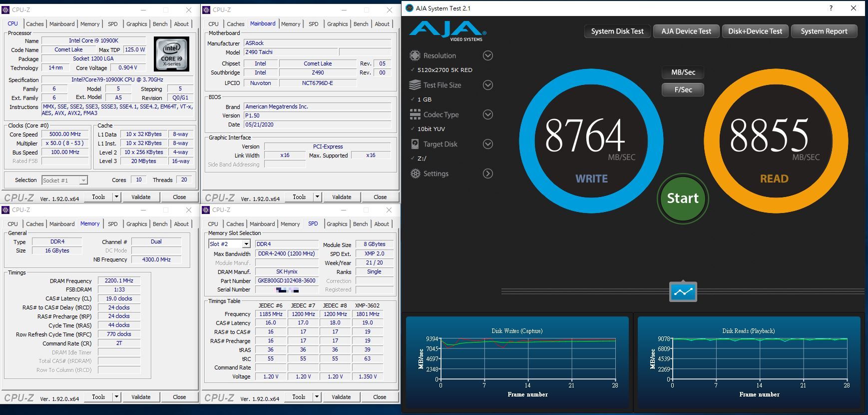The width and height of the screenshot is (868, 415).
Task: Open the Slot #2 memory slot dropdown
Action: coord(246,244)
